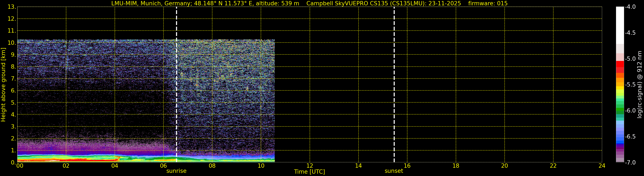
Task: Click the "-4.0" colorbar tick label
Action: click(630, 7)
